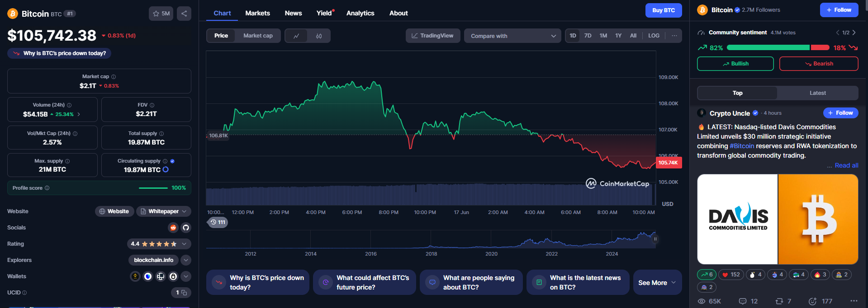Expand the Wallets list chevron
This screenshot has width=868, height=308.
click(186, 276)
